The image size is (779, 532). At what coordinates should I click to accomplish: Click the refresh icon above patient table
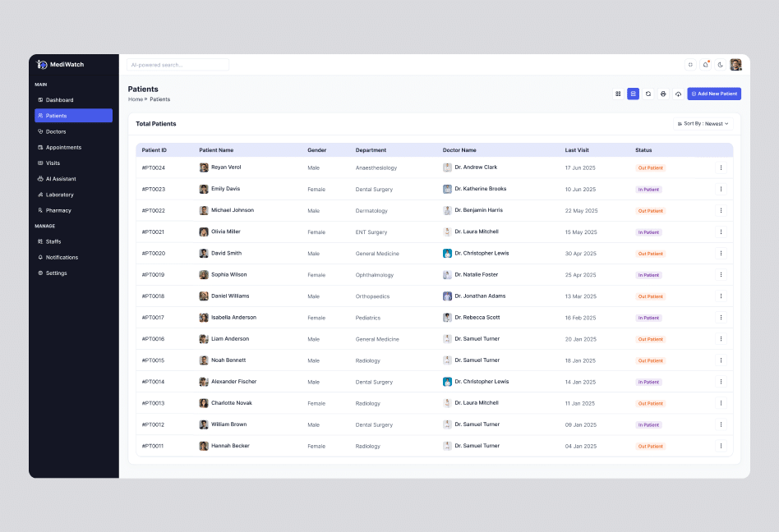click(648, 94)
